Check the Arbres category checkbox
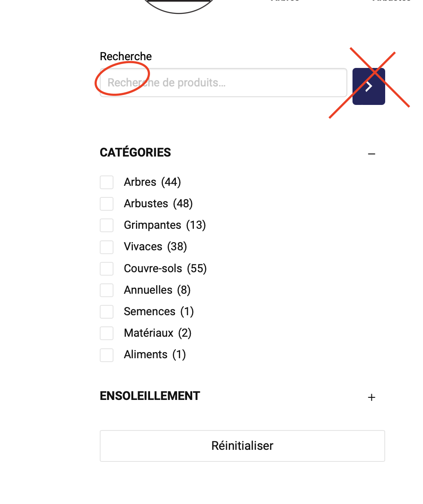This screenshot has width=423, height=504. (x=107, y=182)
